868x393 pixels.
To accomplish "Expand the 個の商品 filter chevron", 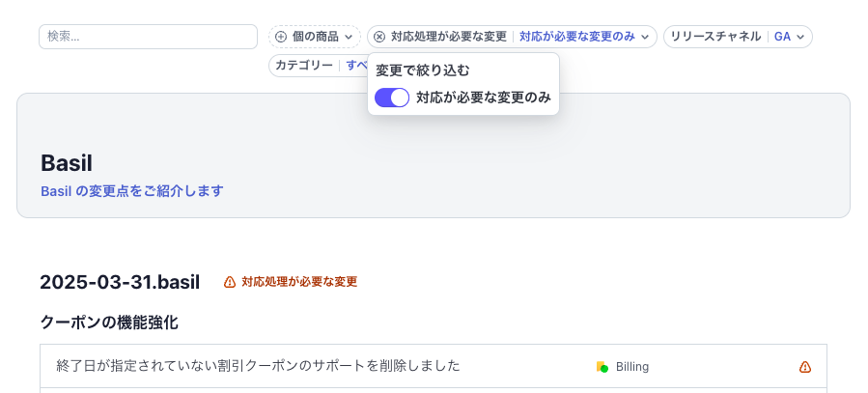I will pyautogui.click(x=349, y=37).
